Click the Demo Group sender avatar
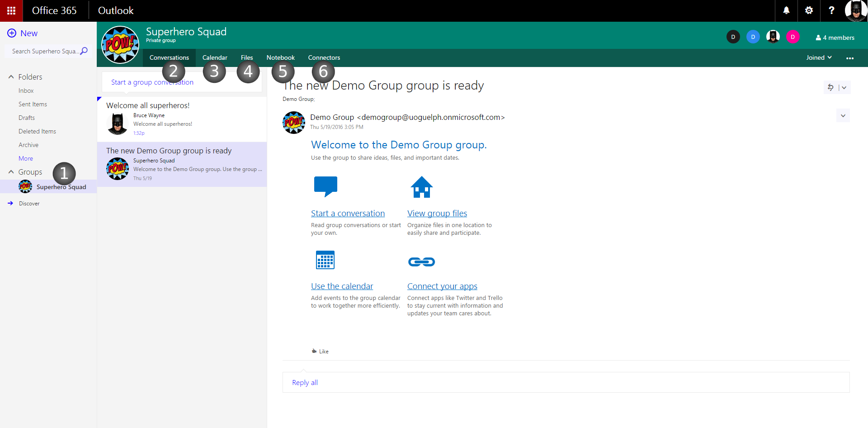868x428 pixels. (294, 123)
